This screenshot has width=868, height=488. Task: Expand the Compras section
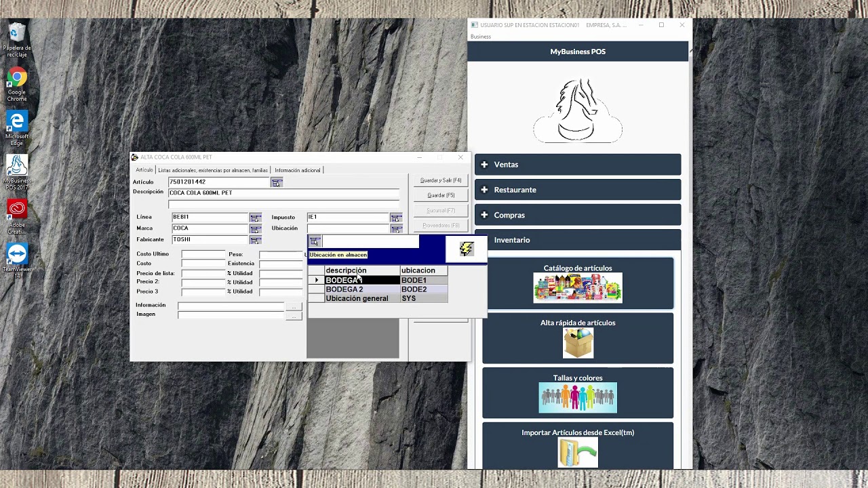click(x=578, y=215)
